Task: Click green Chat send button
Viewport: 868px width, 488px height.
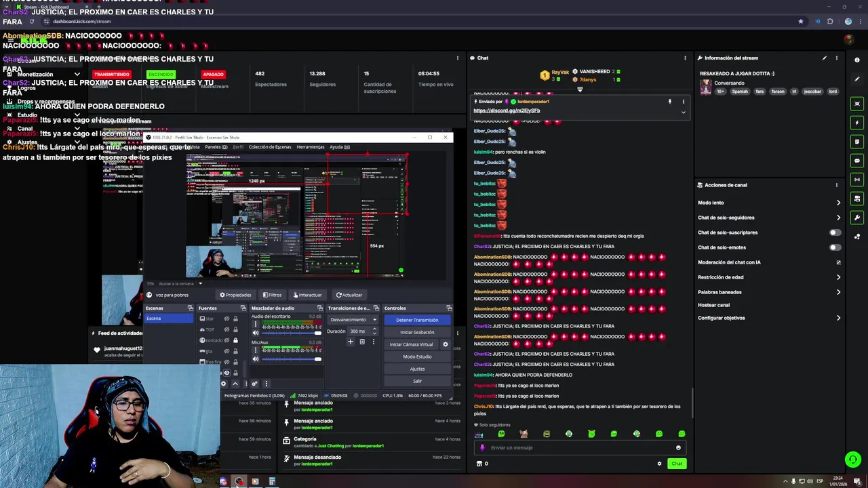Action: tap(676, 464)
